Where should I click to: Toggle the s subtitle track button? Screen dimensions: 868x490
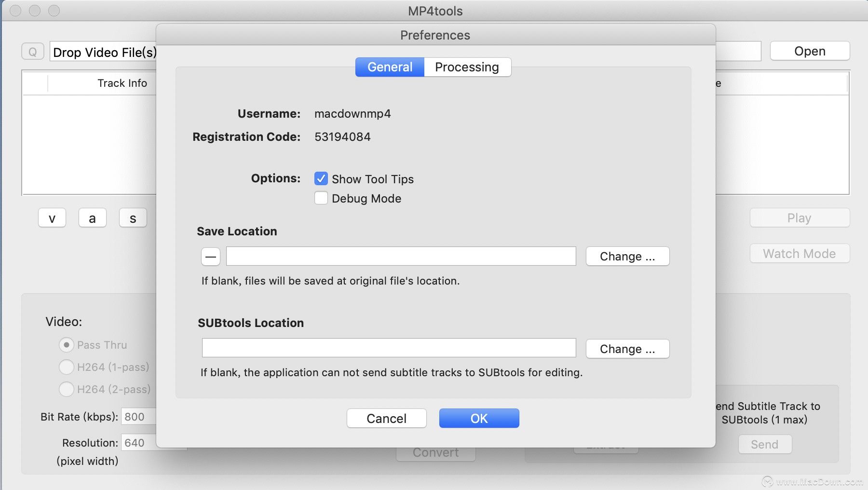133,218
